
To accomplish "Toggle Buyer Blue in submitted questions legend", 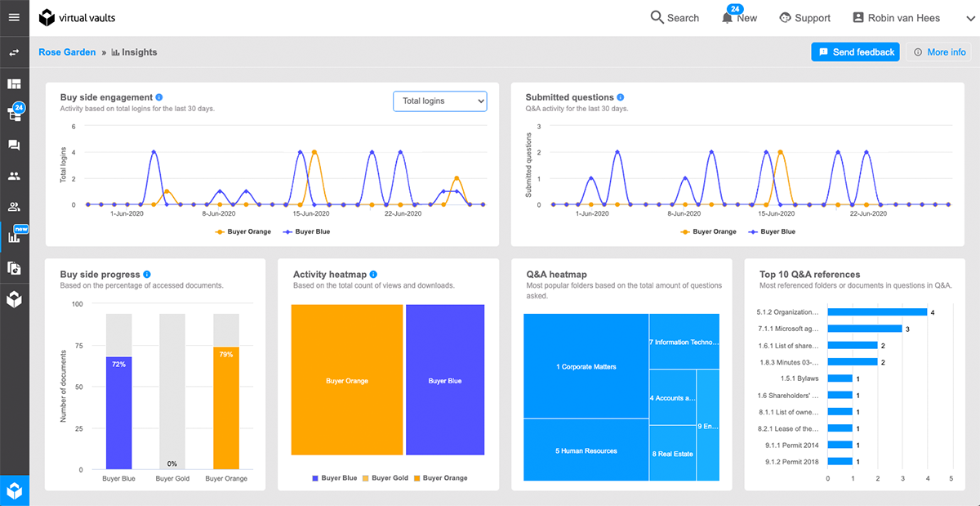I will 777,231.
